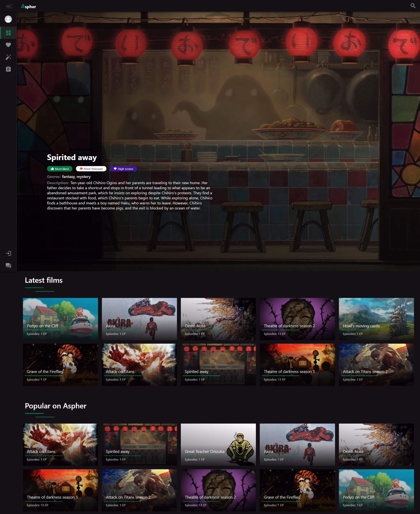
Task: Open the chat bubbles sidebar icon
Action: (x=8, y=265)
